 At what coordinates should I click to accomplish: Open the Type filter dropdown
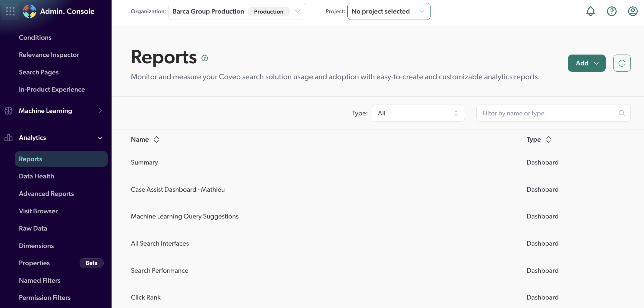point(418,113)
